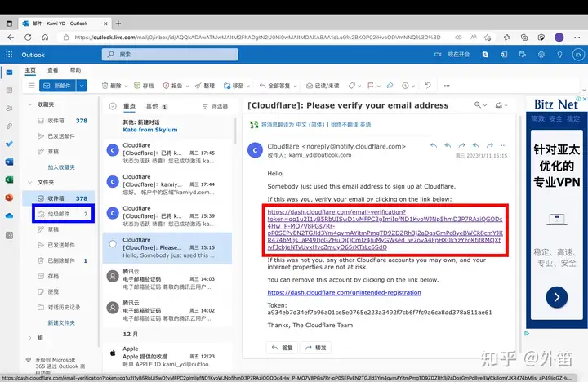Open the Tips lightbulb icon
This screenshot has width=588, height=382.
(559, 55)
